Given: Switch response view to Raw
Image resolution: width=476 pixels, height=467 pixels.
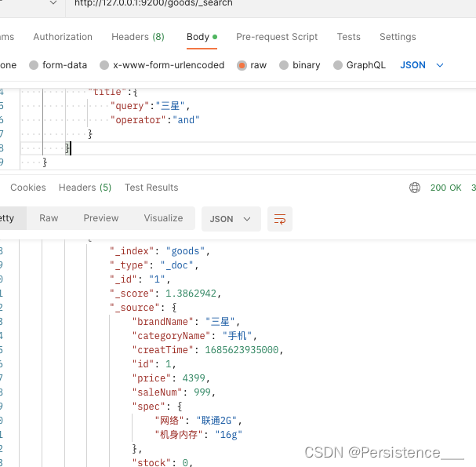Looking at the screenshot, I should (49, 218).
